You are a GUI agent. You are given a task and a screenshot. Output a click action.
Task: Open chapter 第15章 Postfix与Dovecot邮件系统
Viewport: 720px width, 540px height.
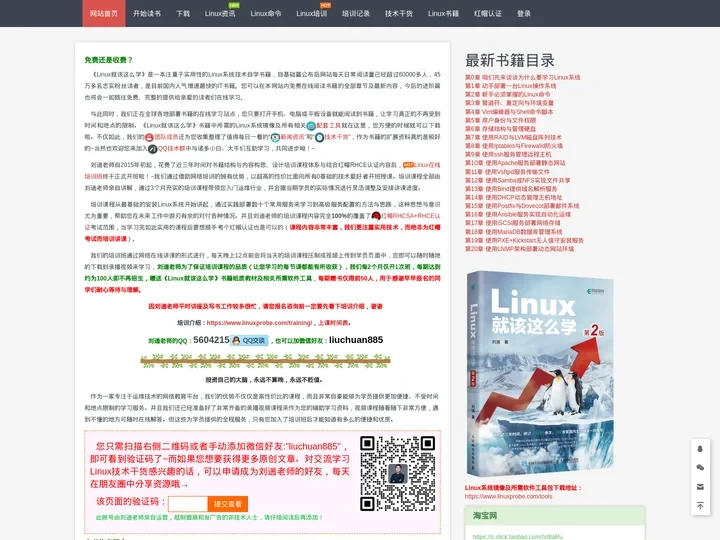522,206
